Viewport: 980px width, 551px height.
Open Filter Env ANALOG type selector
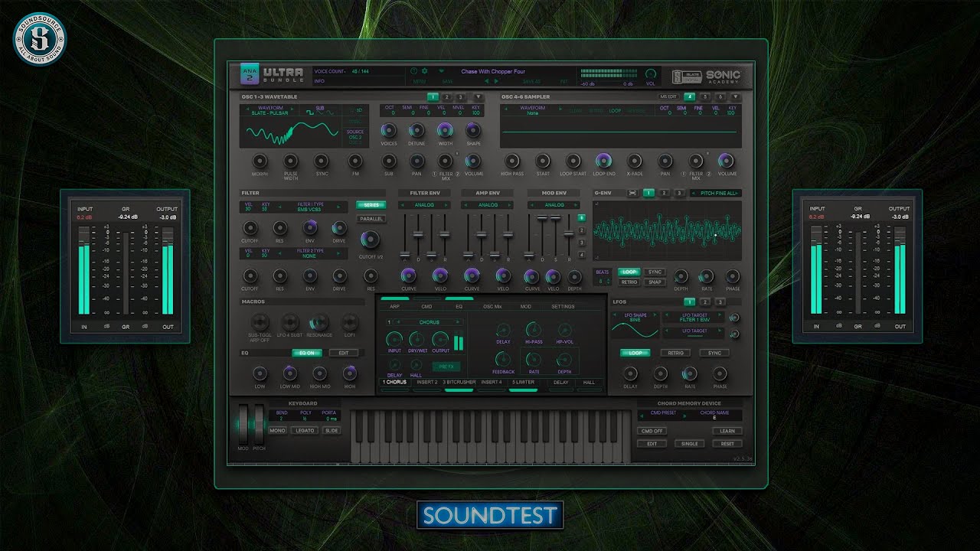click(424, 205)
